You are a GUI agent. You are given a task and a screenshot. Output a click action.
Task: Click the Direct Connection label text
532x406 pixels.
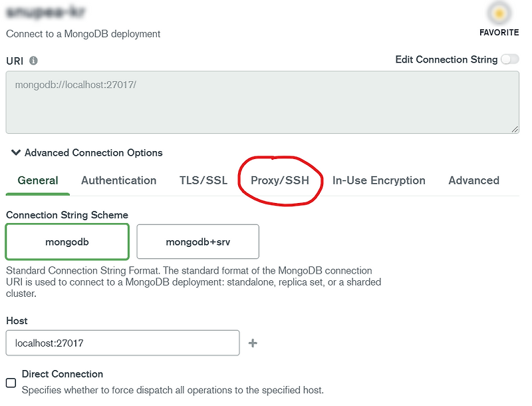(63, 374)
